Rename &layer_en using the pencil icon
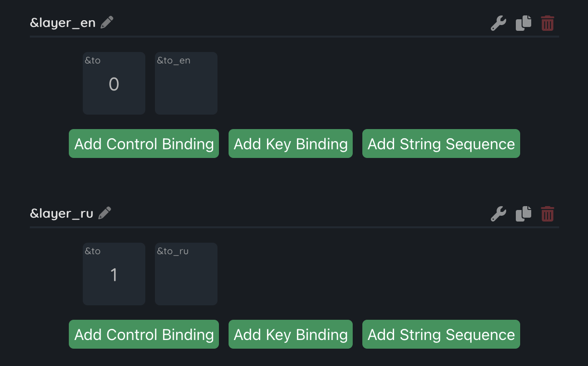The image size is (588, 366). click(x=107, y=22)
